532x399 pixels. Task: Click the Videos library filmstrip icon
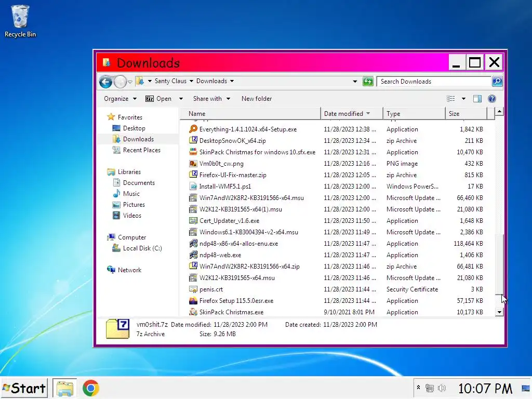point(116,216)
